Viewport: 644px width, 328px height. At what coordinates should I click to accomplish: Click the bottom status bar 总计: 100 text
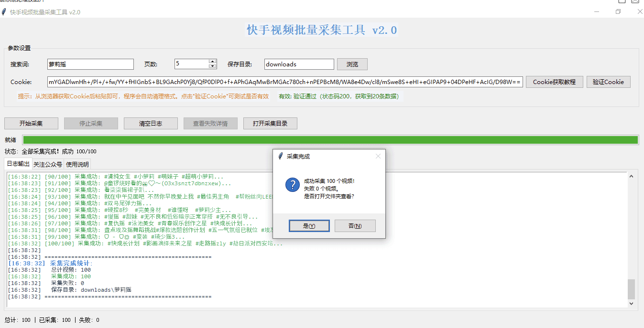click(x=17, y=320)
